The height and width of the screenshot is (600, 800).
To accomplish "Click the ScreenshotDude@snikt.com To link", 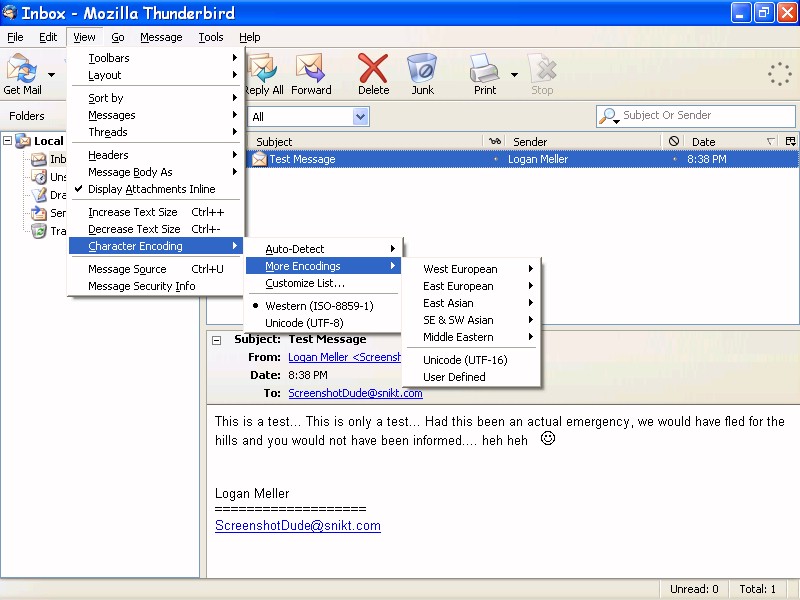I will click(355, 393).
